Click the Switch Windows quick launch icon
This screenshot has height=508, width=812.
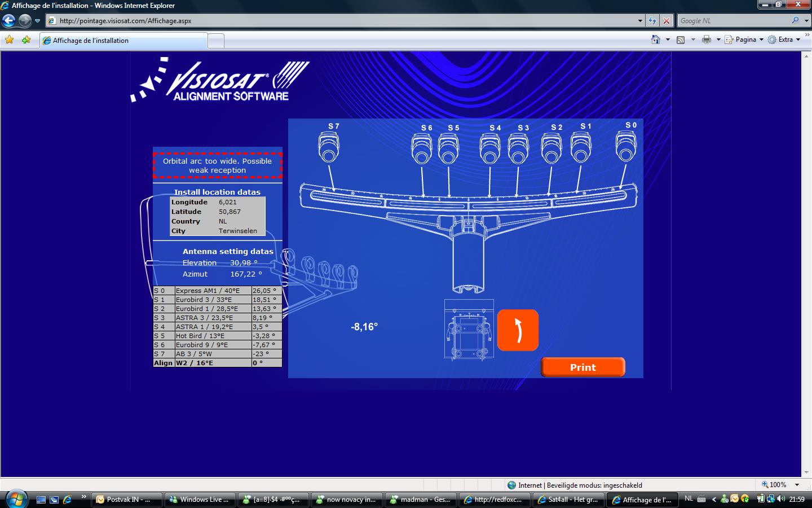[54, 500]
